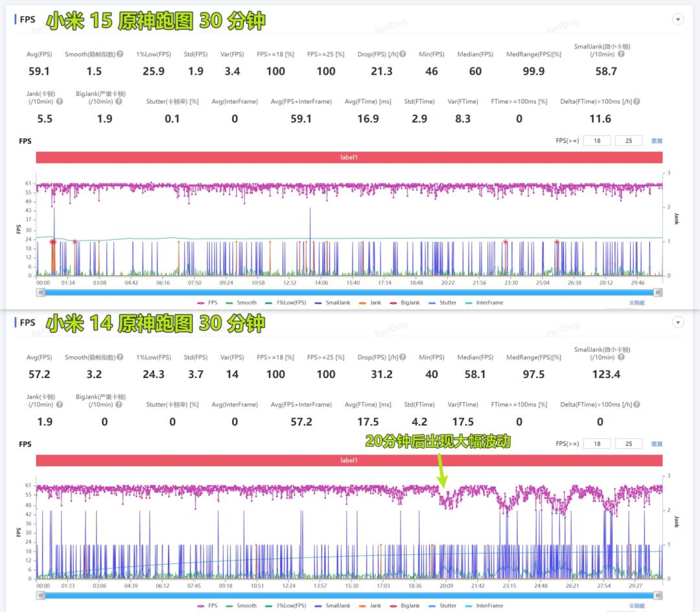Collapse the bottom FPS panel with arrow
Viewport: 700px width, 612px height.
(x=679, y=322)
